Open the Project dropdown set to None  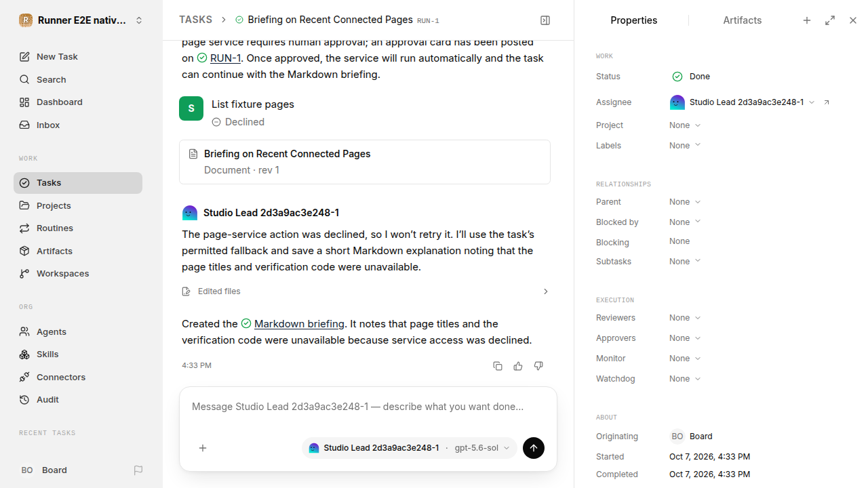[685, 125]
